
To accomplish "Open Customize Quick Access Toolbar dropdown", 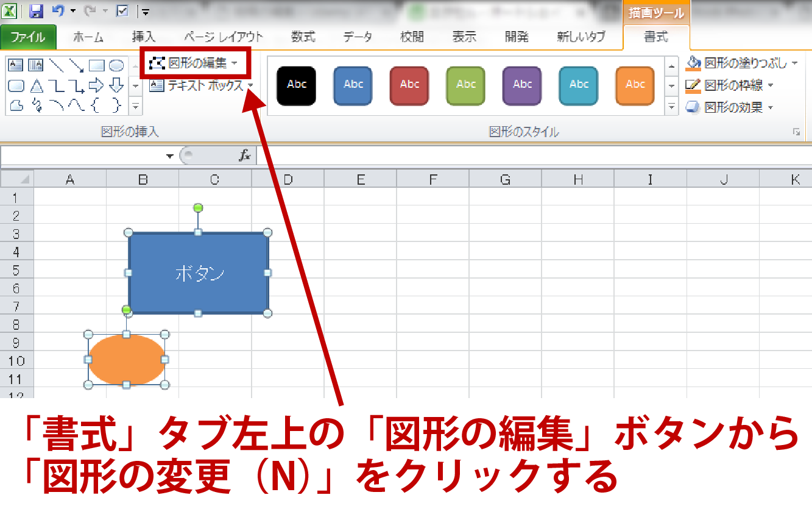I will (145, 11).
